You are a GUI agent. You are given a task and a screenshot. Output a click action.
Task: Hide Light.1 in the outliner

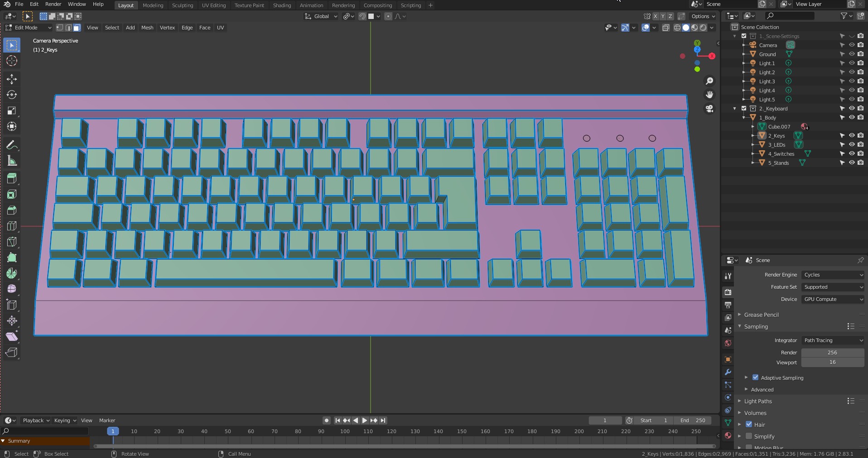[x=852, y=63]
